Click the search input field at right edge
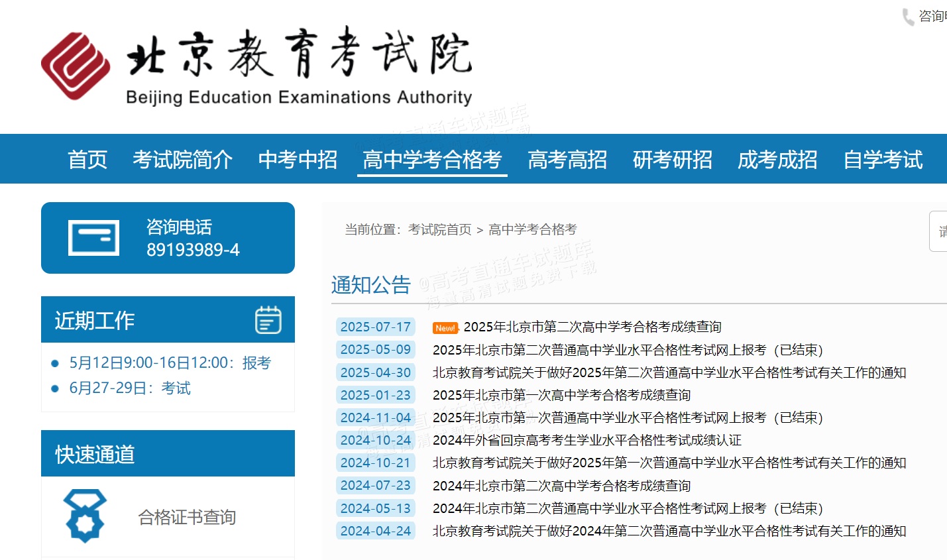 pos(938,231)
